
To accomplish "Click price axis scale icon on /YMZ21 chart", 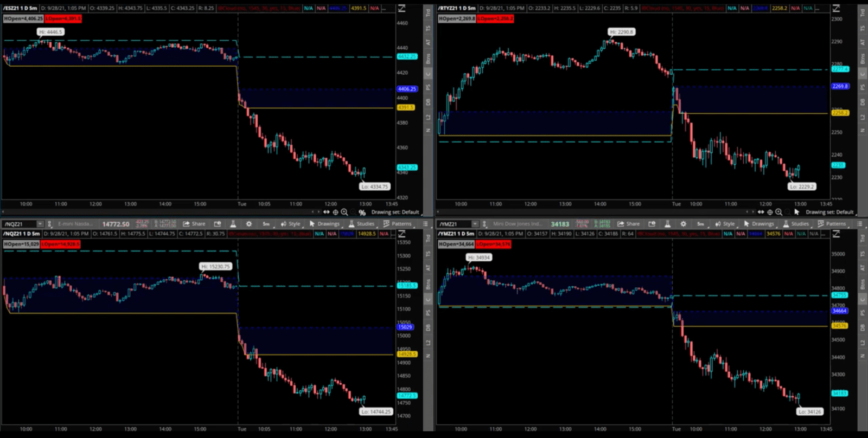I will (x=837, y=234).
